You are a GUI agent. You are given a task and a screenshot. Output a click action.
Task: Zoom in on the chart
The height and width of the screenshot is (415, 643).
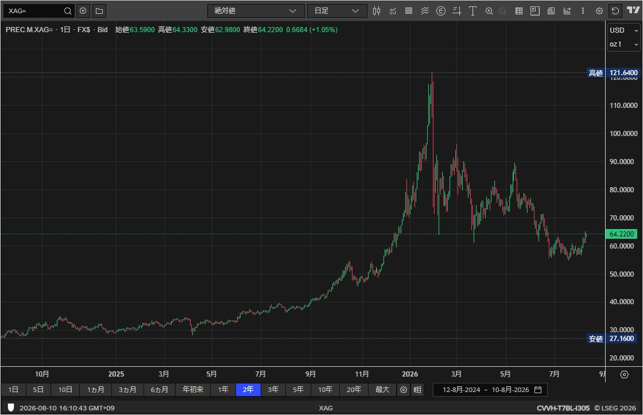pos(489,11)
